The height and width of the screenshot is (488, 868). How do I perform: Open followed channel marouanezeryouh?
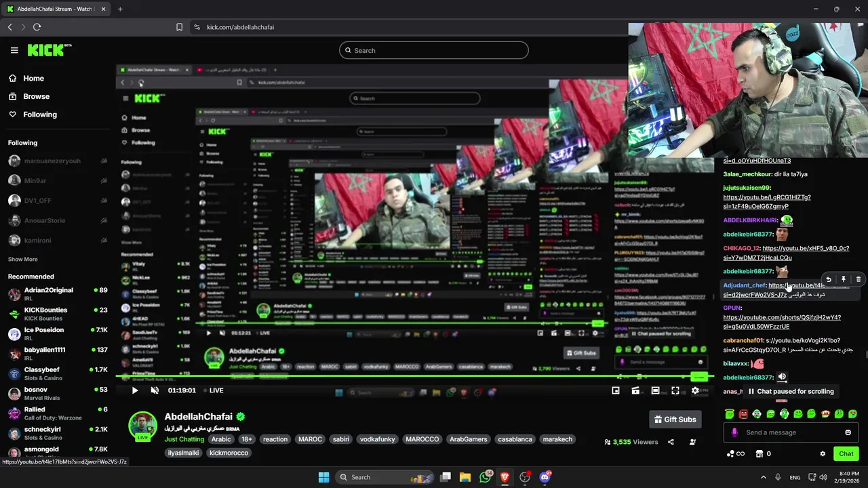57,161
